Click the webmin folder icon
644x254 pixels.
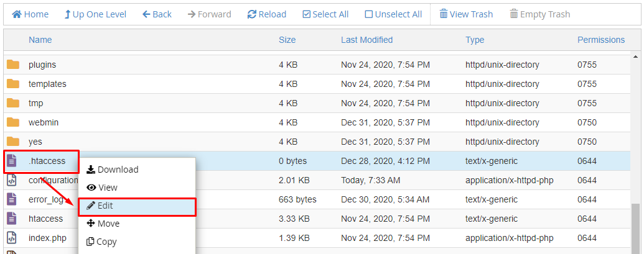tap(13, 122)
